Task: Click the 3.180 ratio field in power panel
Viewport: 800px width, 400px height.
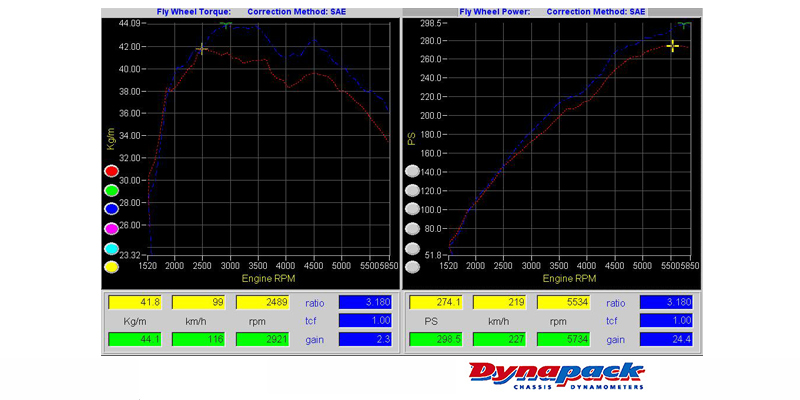Action: pyautogui.click(x=666, y=302)
